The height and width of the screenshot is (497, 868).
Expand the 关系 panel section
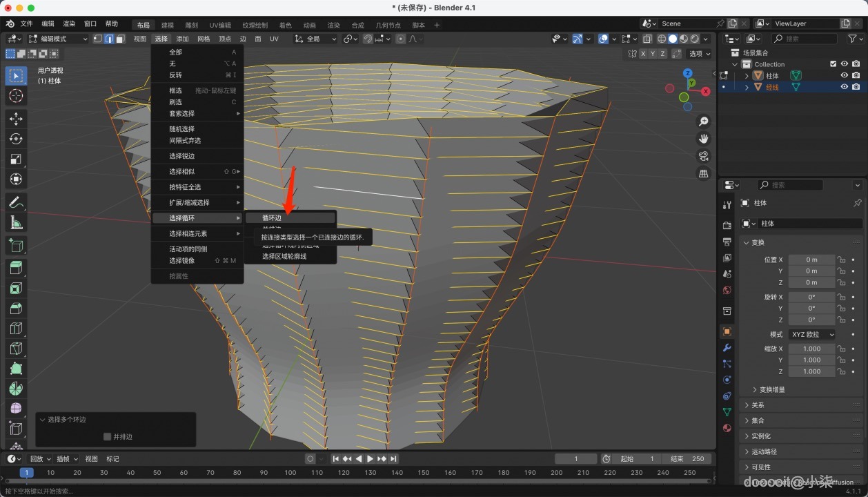pyautogui.click(x=758, y=405)
